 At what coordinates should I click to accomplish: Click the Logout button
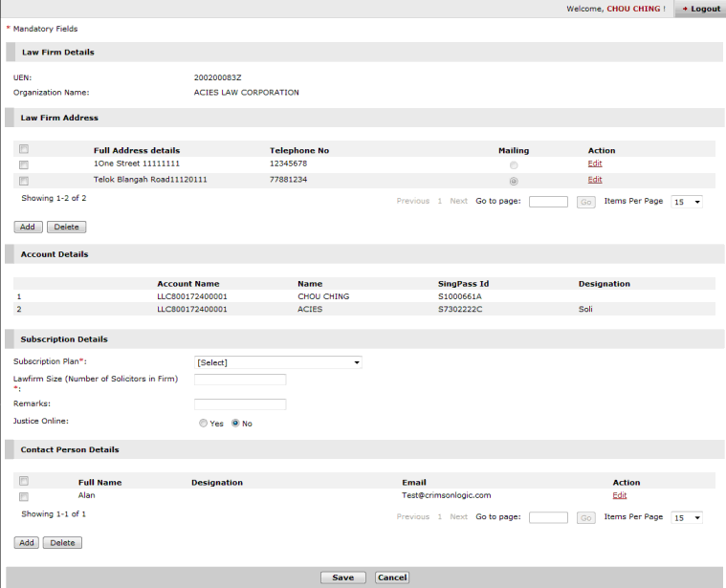click(700, 9)
